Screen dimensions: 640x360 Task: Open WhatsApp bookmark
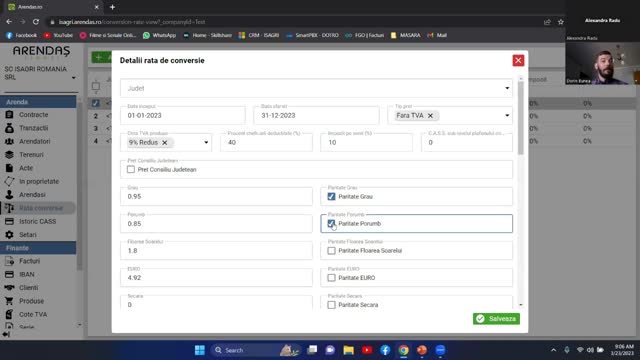pos(160,36)
